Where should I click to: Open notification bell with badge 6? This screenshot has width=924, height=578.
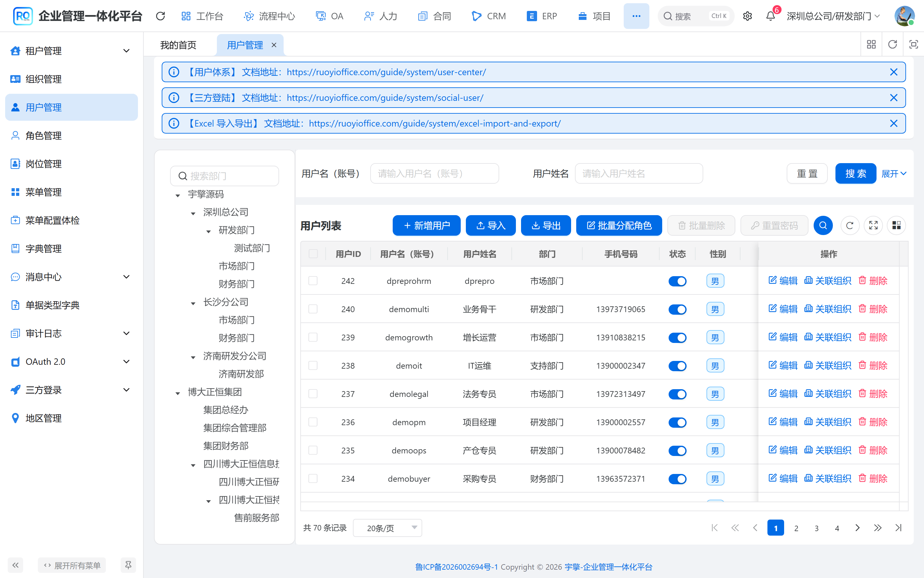pos(771,16)
